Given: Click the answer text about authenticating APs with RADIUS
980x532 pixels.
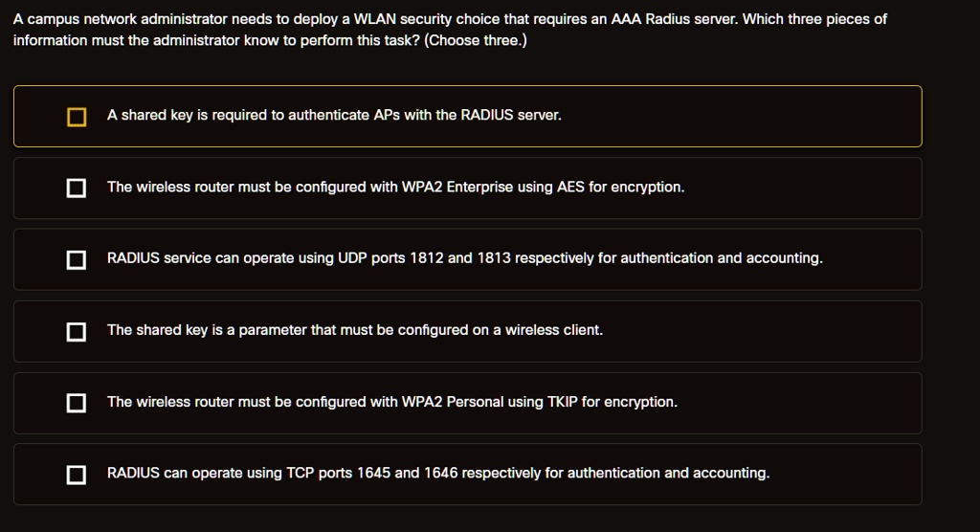Looking at the screenshot, I should coord(334,115).
